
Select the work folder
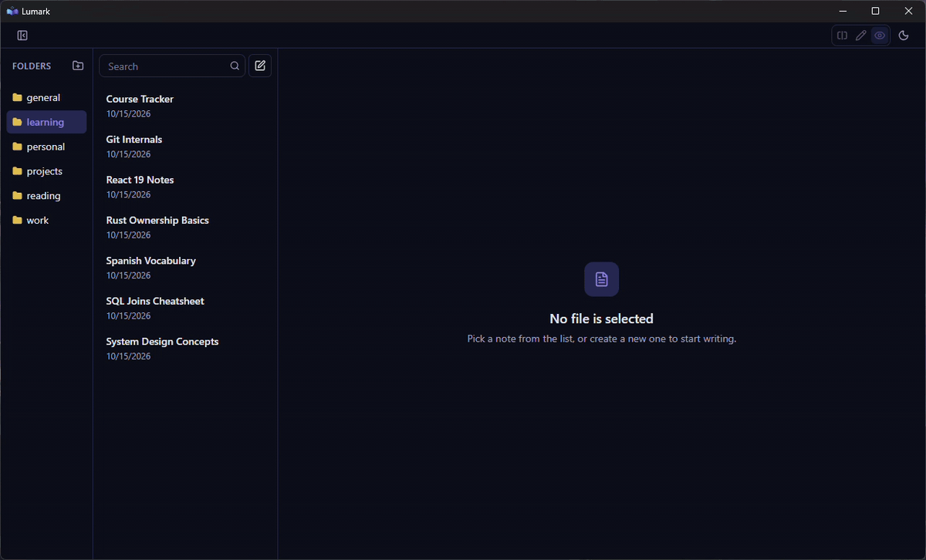[46, 221]
